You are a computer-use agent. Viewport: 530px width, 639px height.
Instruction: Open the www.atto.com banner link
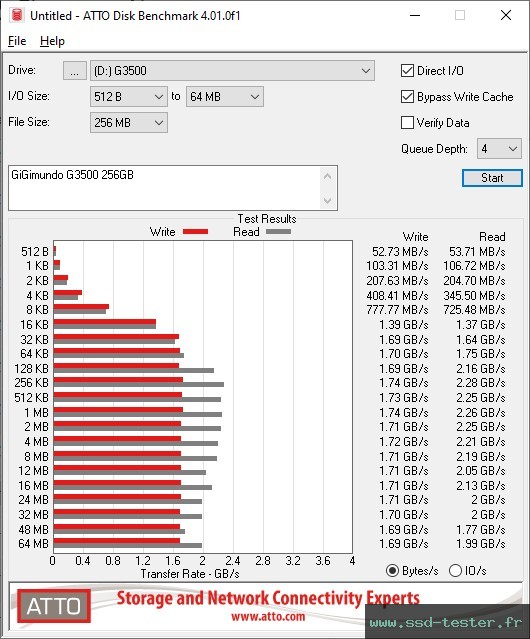click(268, 617)
